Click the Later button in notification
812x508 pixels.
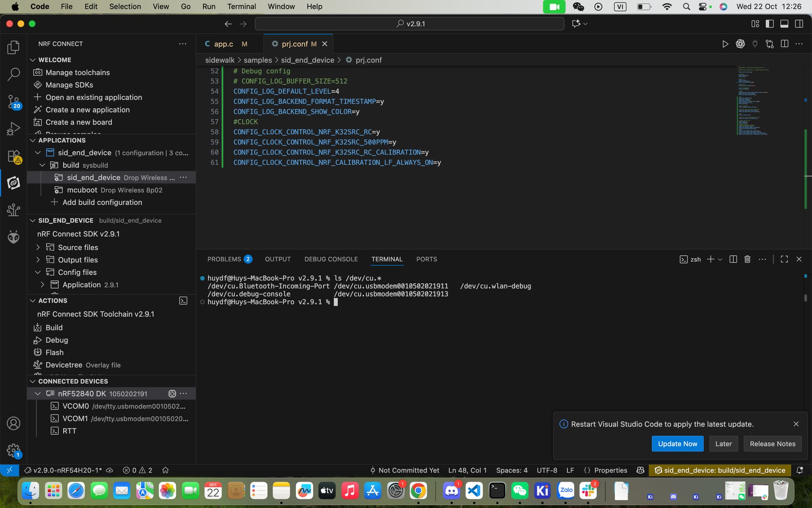pos(723,444)
